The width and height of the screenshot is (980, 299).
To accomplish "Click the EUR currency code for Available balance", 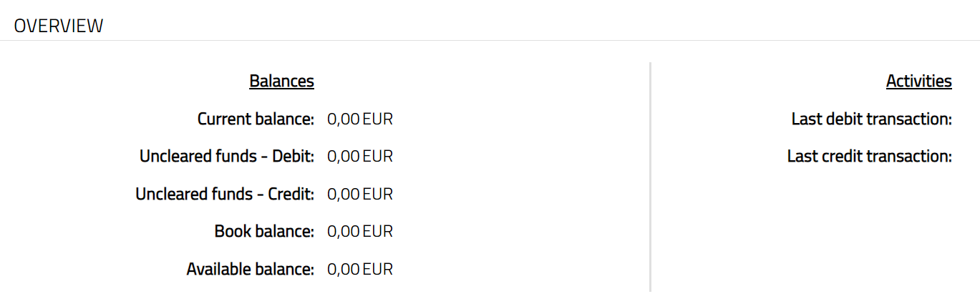I will coord(378,270).
